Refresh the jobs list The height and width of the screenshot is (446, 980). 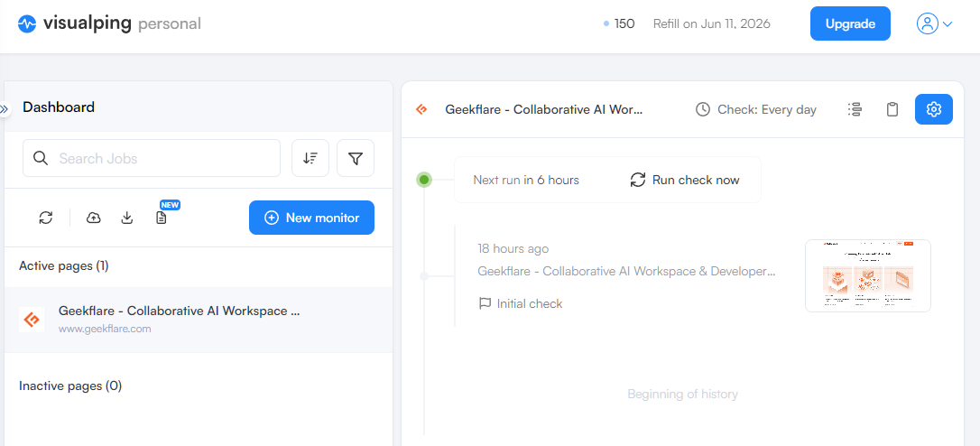pos(46,218)
